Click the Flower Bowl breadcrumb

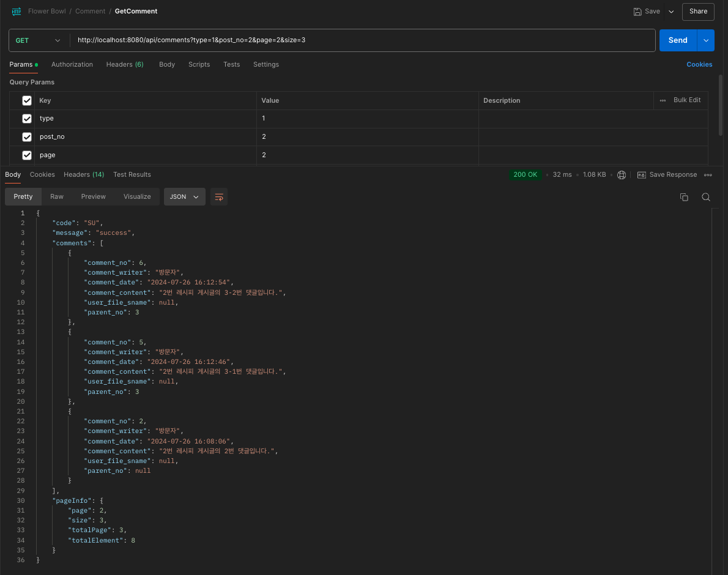47,12
